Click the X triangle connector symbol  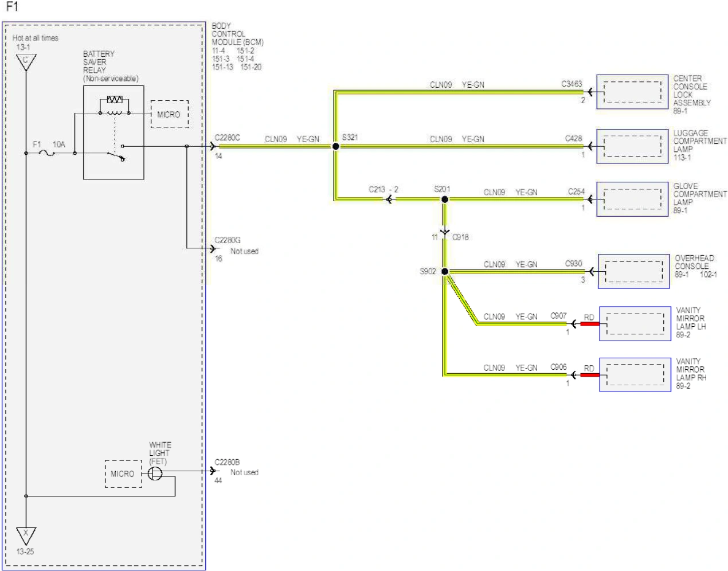pos(26,535)
